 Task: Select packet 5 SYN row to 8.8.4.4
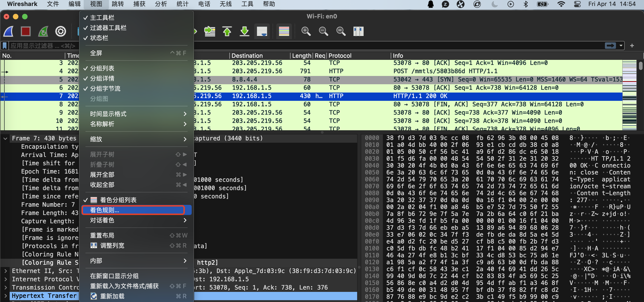311,80
